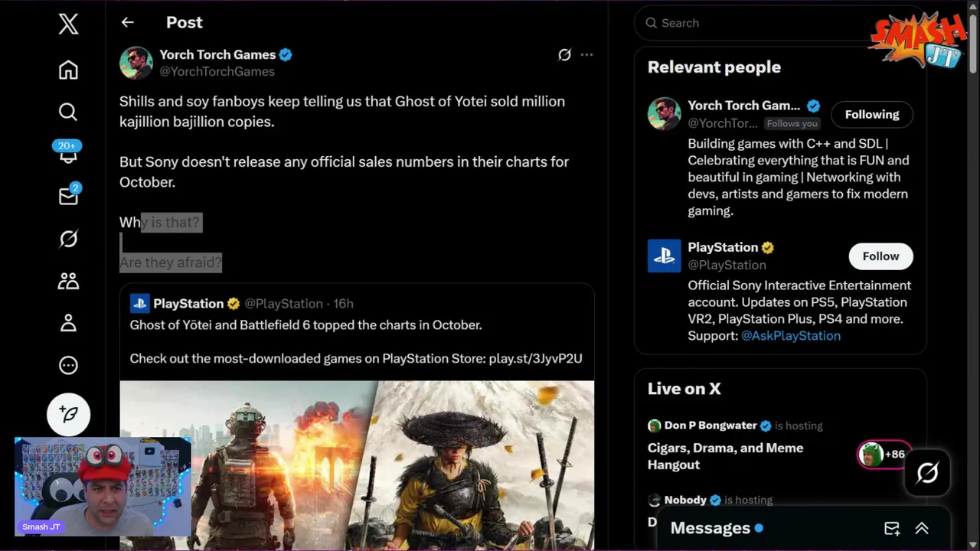Open Grok icon in left sidebar

point(68,240)
